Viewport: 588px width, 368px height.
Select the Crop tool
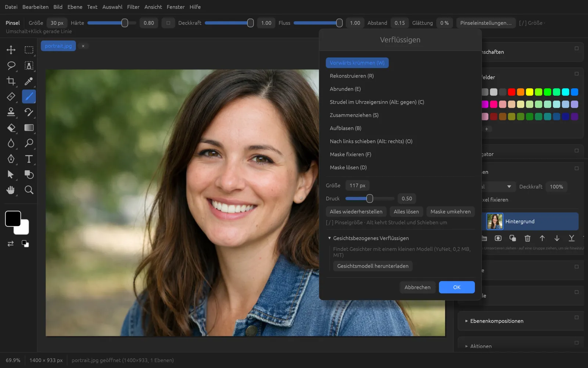click(11, 81)
